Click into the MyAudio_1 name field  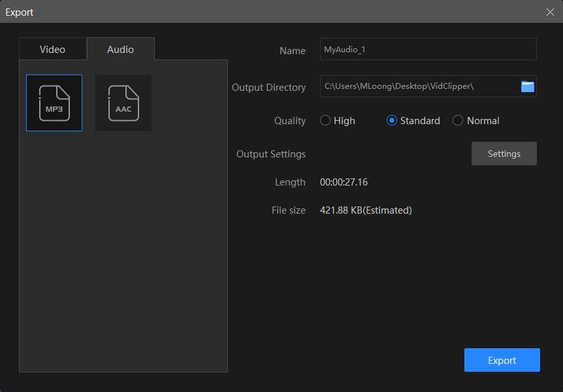[x=427, y=50]
